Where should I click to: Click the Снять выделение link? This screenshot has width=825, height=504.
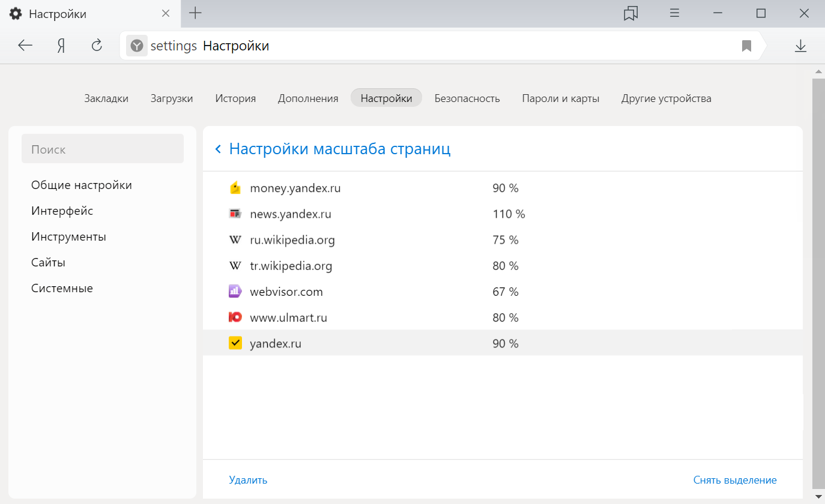point(735,480)
